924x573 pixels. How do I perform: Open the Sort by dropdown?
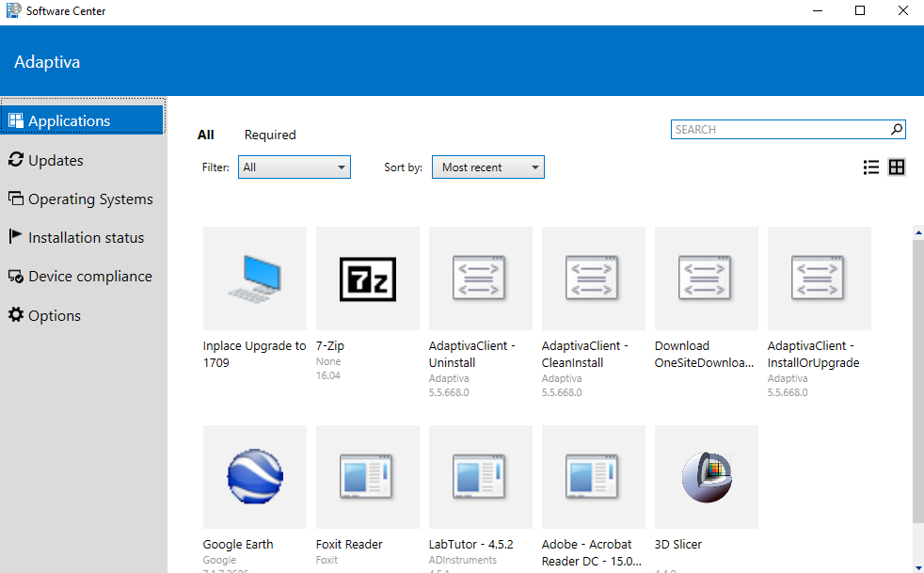click(x=487, y=167)
